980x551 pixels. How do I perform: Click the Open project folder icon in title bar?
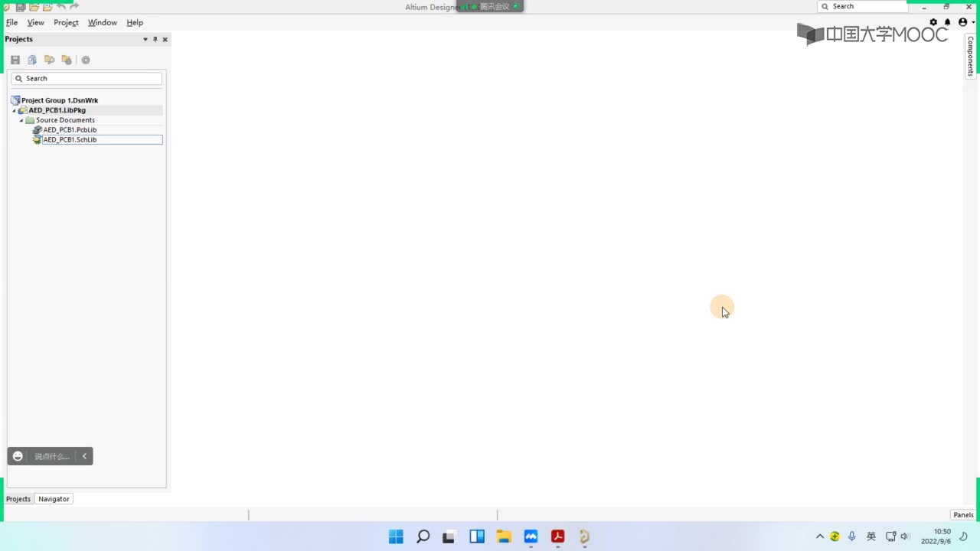coord(47,7)
